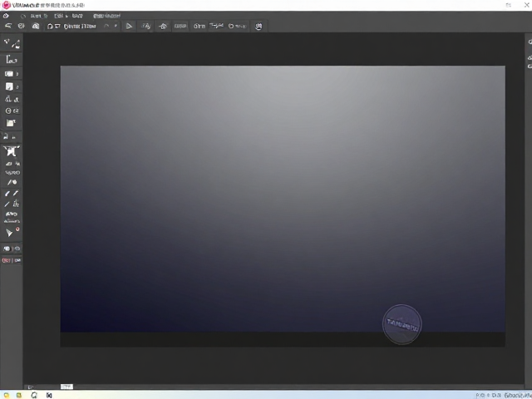Click the red label button in the left toolbar

tap(6, 260)
